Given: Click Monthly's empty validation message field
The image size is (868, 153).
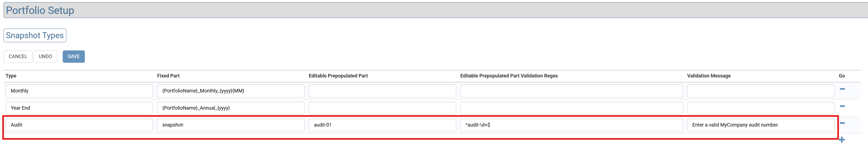Looking at the screenshot, I should [x=761, y=91].
